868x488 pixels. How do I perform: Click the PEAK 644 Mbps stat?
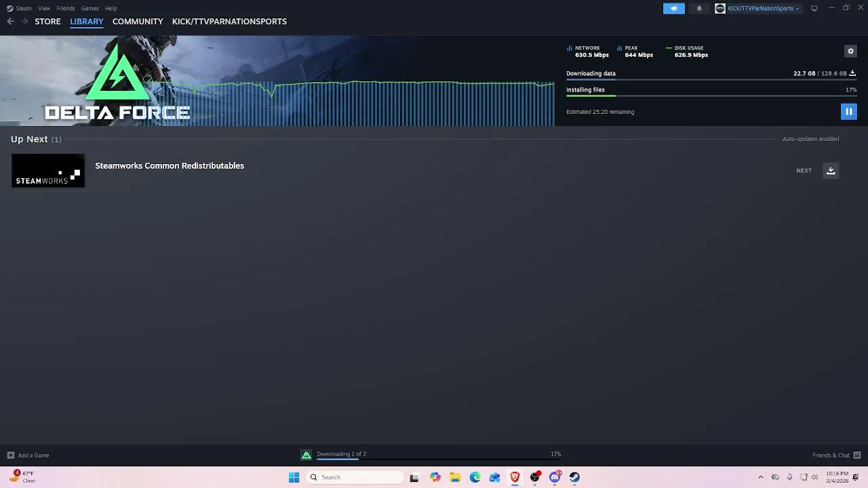tap(635, 52)
